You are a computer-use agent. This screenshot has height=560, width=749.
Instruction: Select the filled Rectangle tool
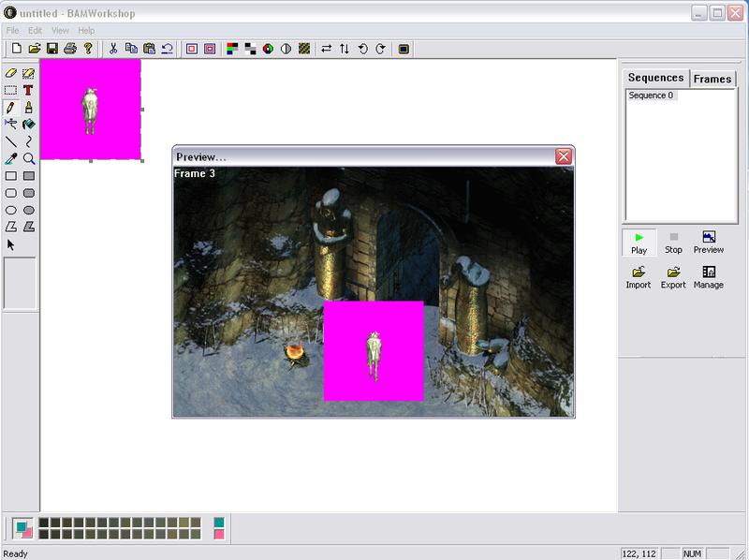pyautogui.click(x=29, y=176)
